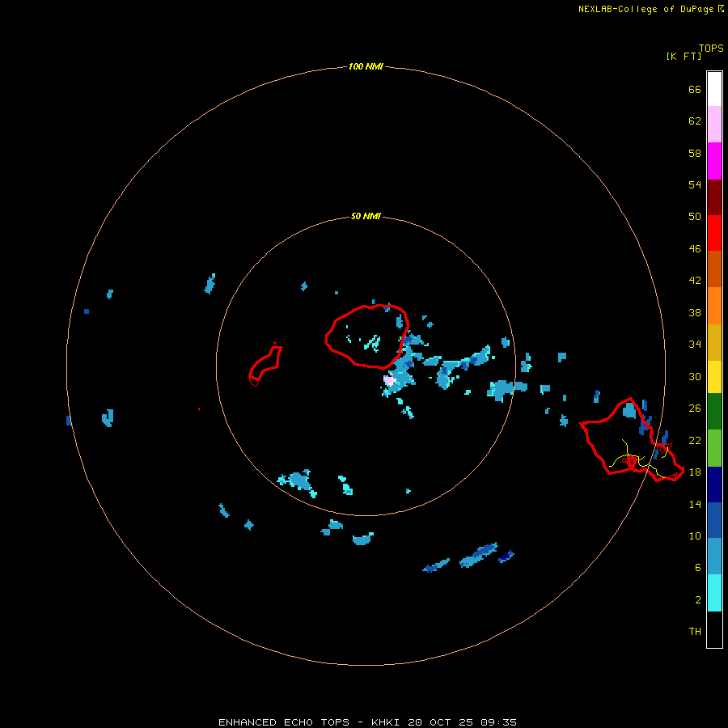Select the magenta color bar segment

[x=714, y=161]
